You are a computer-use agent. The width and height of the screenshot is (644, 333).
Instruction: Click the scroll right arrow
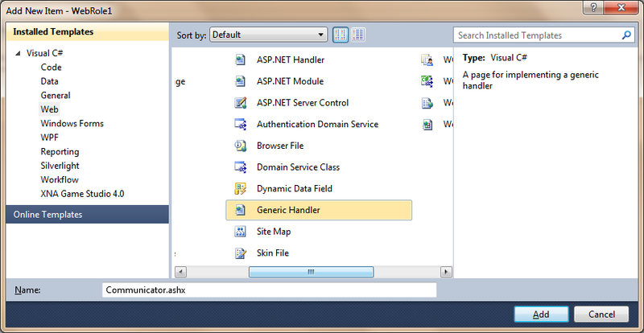pyautogui.click(x=446, y=272)
